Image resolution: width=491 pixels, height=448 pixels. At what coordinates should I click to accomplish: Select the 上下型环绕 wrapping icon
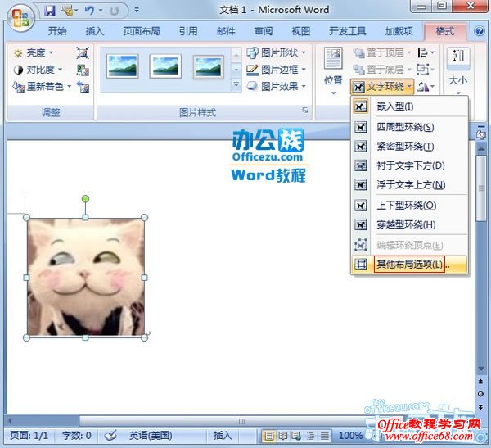[360, 206]
